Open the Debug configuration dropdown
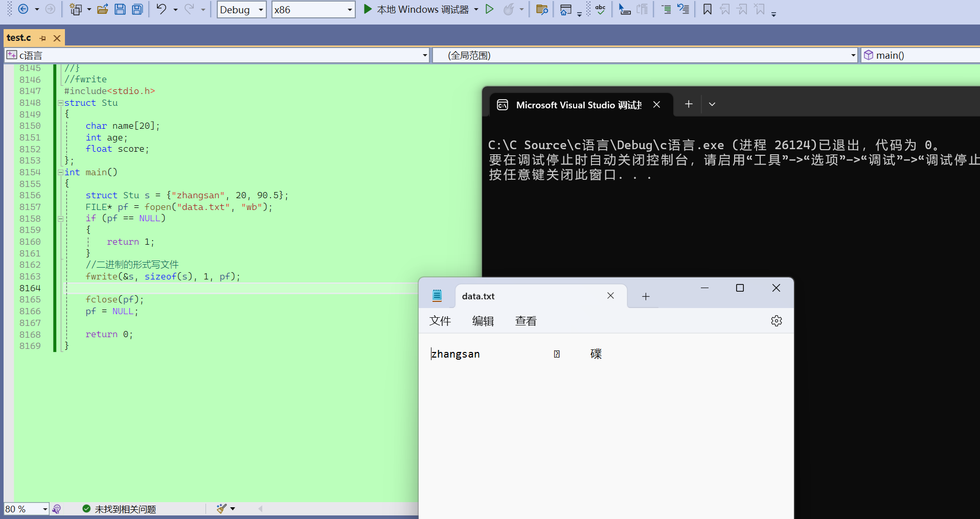Image resolution: width=980 pixels, height=519 pixels. point(242,10)
